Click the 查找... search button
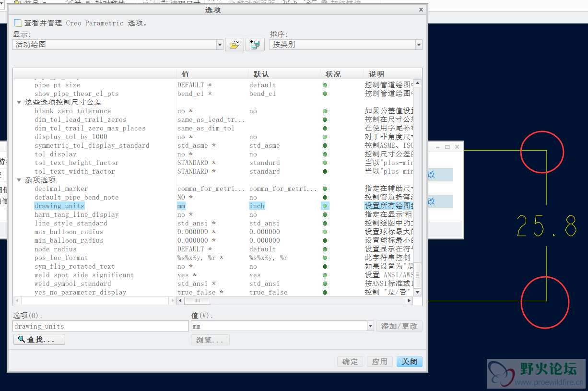The width and height of the screenshot is (588, 391). coord(39,340)
